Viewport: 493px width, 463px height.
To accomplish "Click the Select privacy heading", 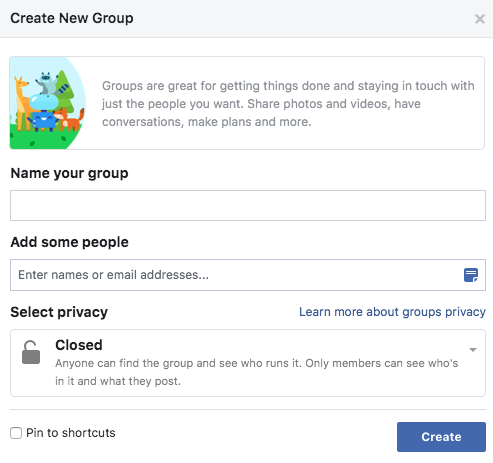I will tap(59, 312).
